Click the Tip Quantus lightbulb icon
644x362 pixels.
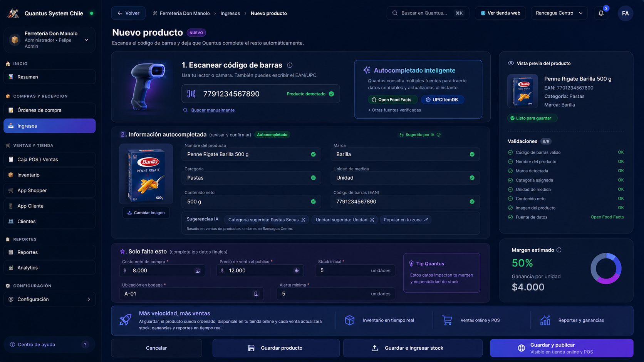(x=411, y=264)
